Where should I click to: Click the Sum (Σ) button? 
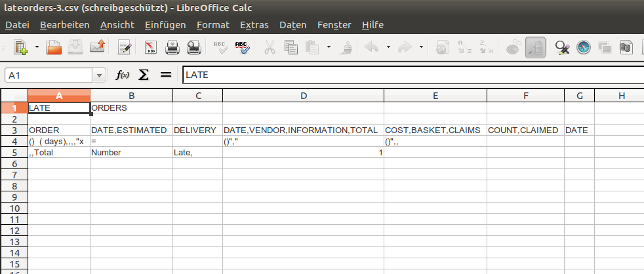coord(143,75)
